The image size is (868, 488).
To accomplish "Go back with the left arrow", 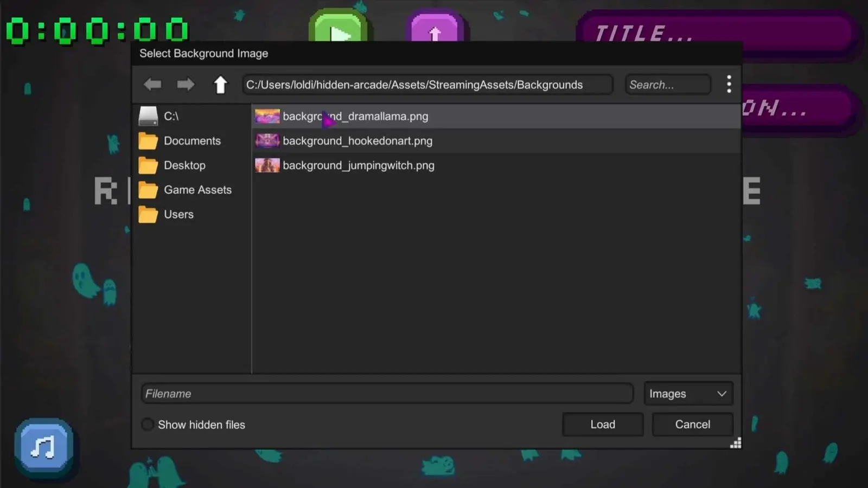I will pyautogui.click(x=152, y=84).
